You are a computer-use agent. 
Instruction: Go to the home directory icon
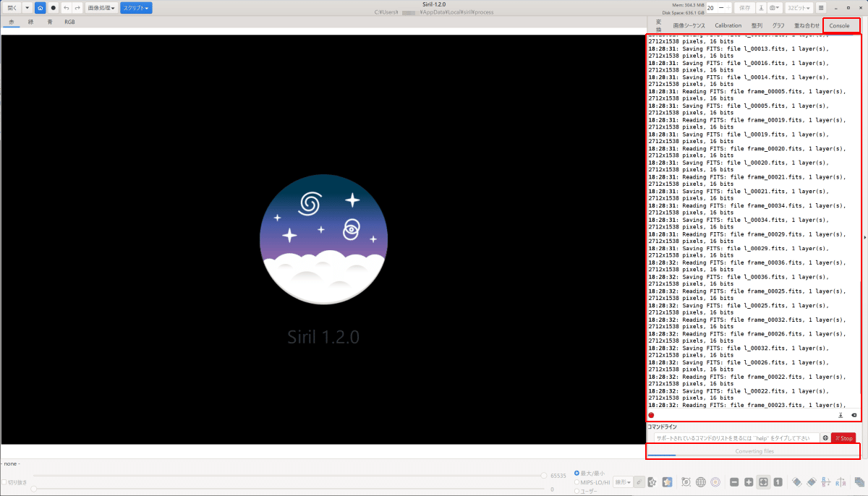(x=40, y=8)
